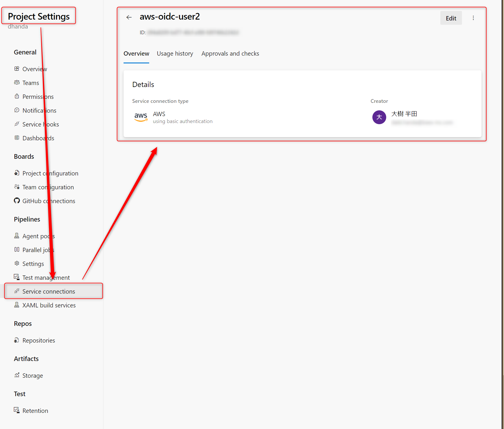The height and width of the screenshot is (429, 504).
Task: Open the more options vertical ellipsis menu
Action: point(473,18)
